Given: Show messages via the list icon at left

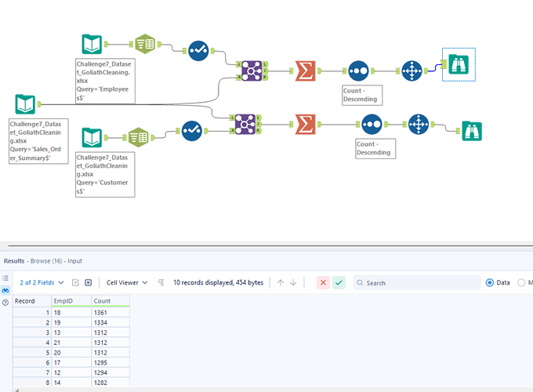Looking at the screenshot, I should (5, 278).
